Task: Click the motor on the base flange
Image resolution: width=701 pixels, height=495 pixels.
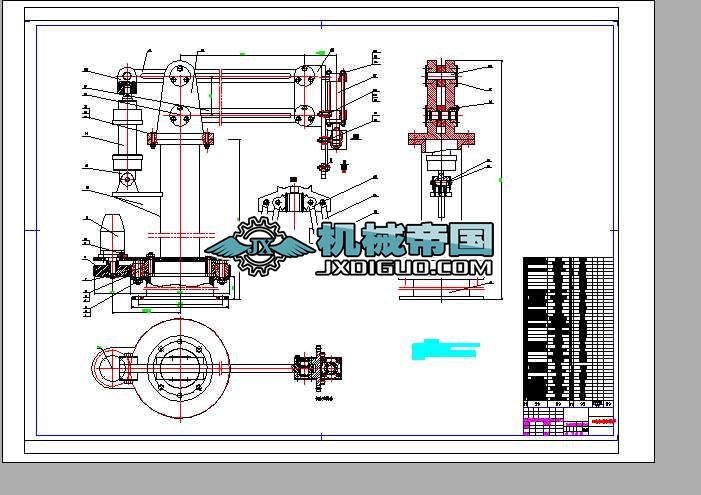Action: click(x=111, y=234)
